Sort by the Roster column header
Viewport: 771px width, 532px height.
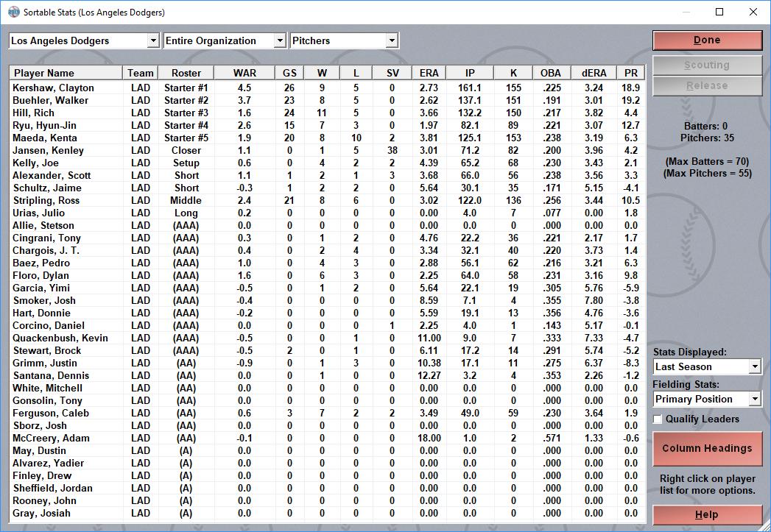pos(186,73)
